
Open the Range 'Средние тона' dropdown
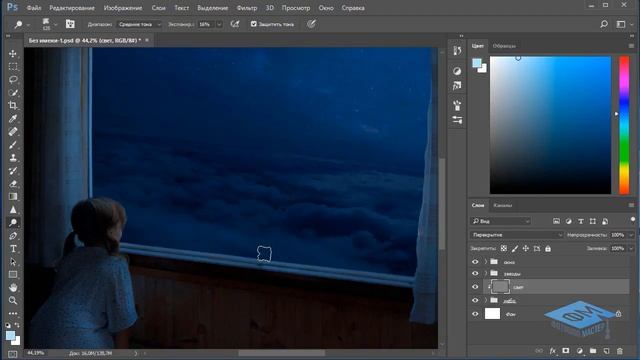pyautogui.click(x=139, y=24)
